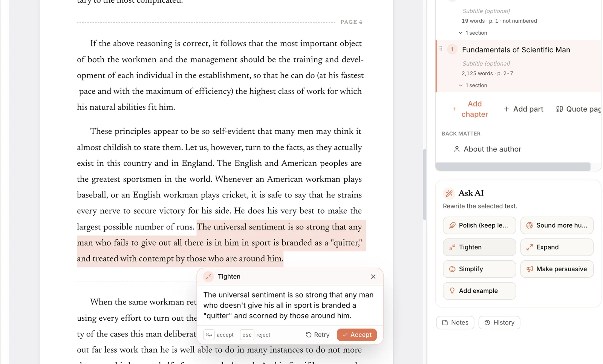Click the Quote page button

click(x=579, y=109)
